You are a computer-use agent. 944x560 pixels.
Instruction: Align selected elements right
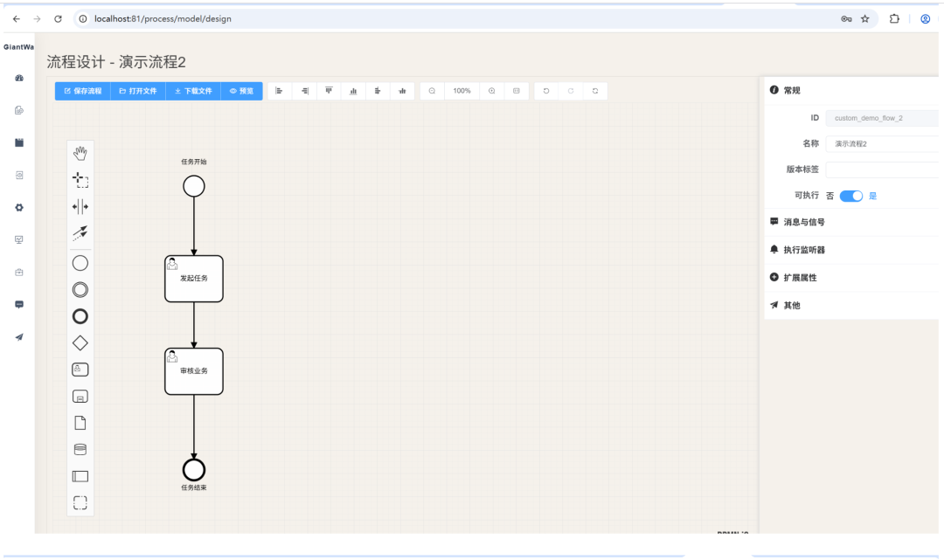[x=305, y=91]
